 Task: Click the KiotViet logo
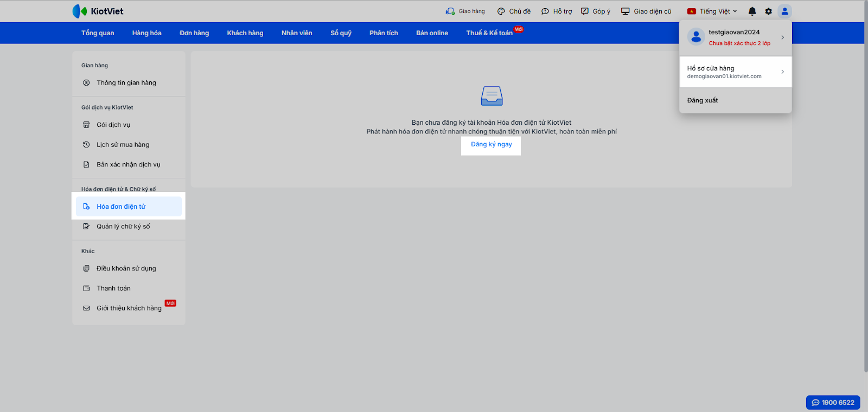click(x=98, y=11)
